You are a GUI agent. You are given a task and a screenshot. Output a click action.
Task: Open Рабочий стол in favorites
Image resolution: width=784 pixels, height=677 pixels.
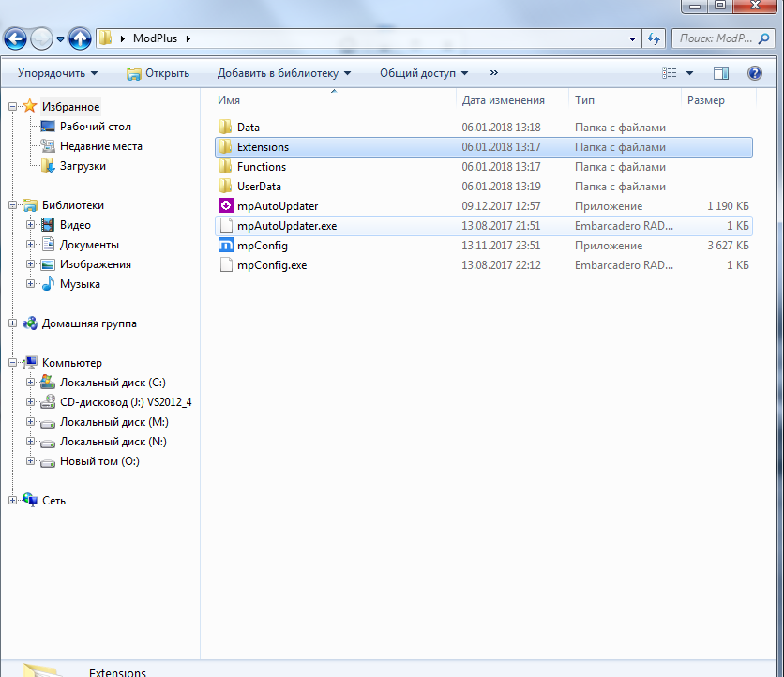click(95, 127)
